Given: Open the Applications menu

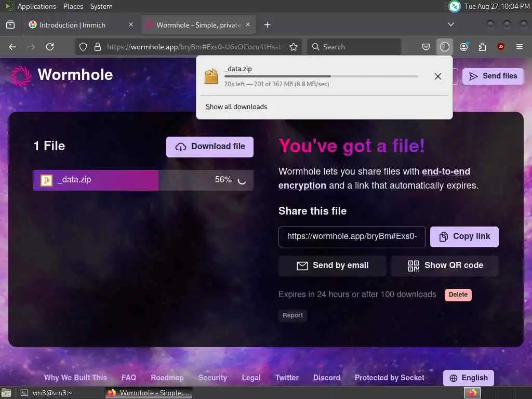Looking at the screenshot, I should (31, 6).
